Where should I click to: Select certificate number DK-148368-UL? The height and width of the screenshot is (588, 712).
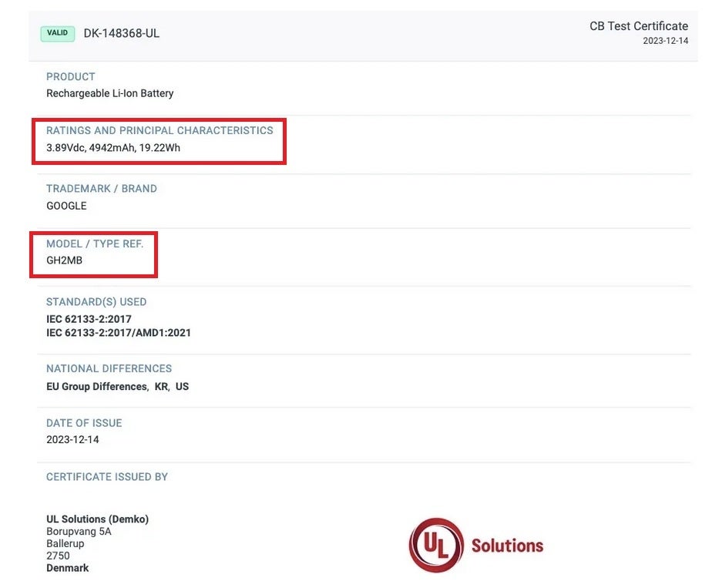[x=122, y=34]
